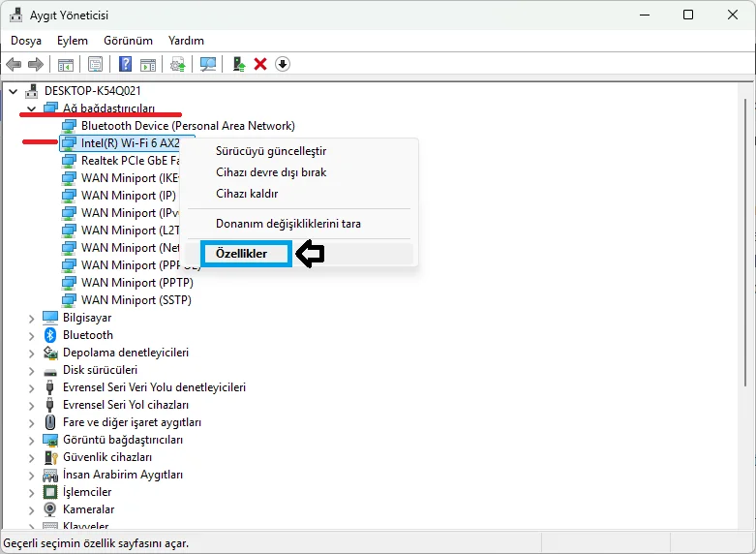Click the properties sheet toolbar icon
The image size is (756, 554).
point(96,64)
